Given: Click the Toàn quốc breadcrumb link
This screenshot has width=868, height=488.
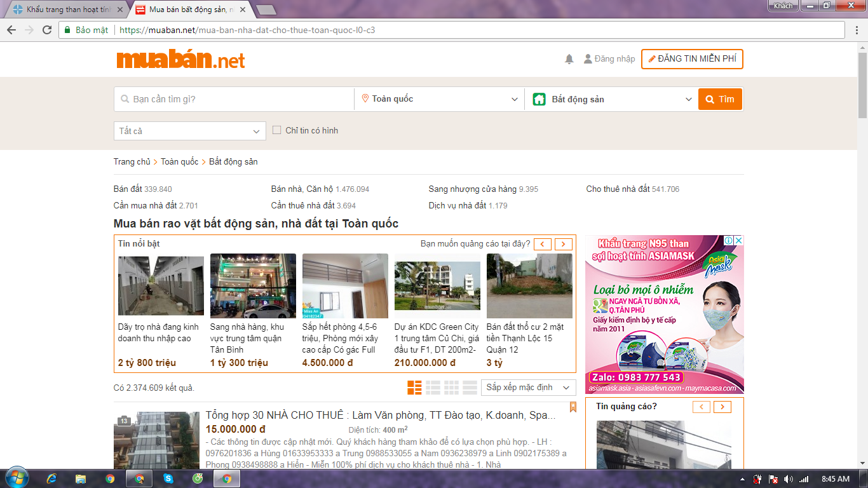Looking at the screenshot, I should (179, 162).
